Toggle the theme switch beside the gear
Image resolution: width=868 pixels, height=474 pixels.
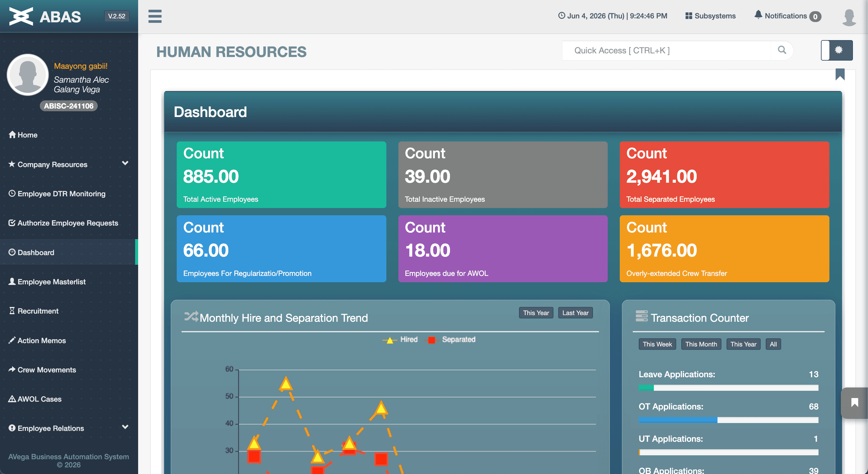click(825, 50)
